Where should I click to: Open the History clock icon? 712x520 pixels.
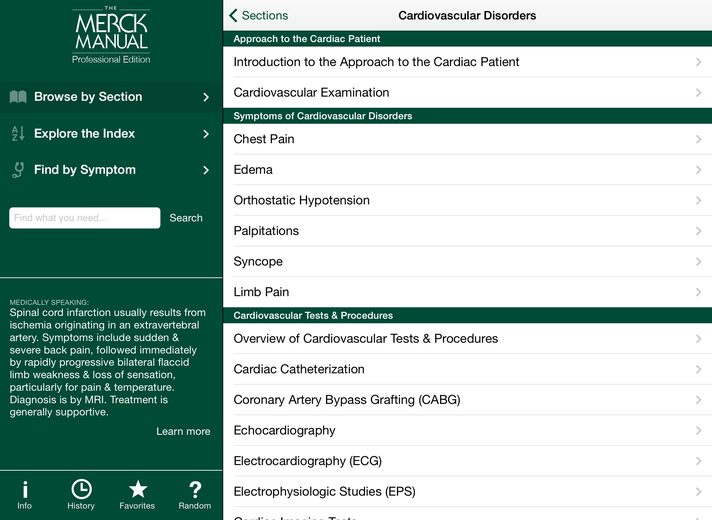(81, 490)
